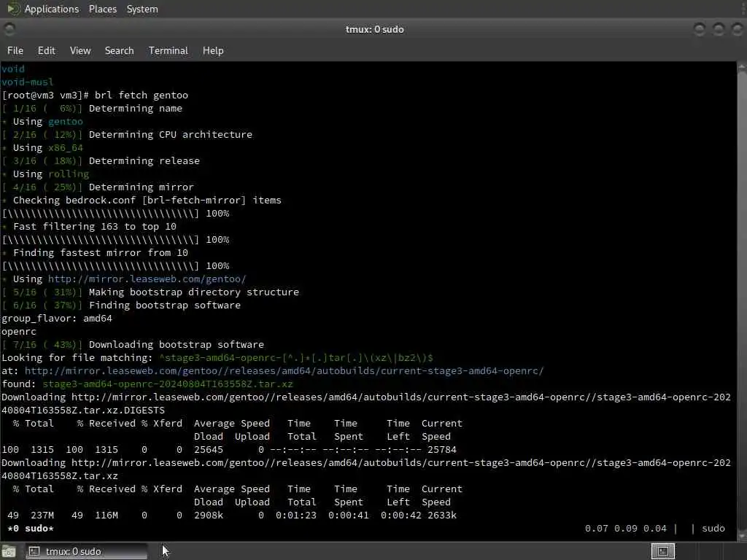Open the Edit menu
The image size is (747, 560).
pyautogui.click(x=46, y=50)
